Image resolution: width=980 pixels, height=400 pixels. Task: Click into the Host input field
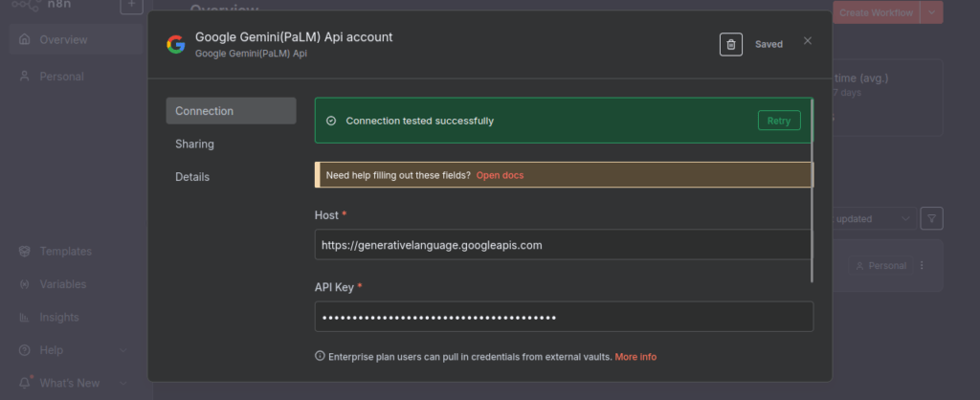563,245
